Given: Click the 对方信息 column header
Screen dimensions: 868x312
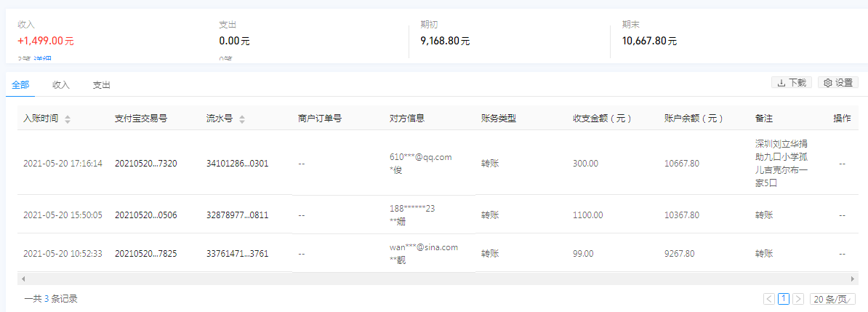Looking at the screenshot, I should (407, 119).
